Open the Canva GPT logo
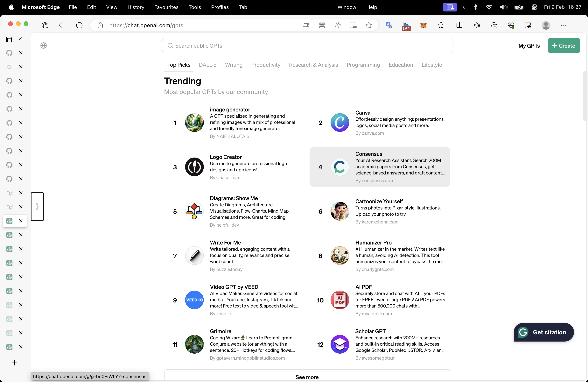 pyautogui.click(x=340, y=123)
